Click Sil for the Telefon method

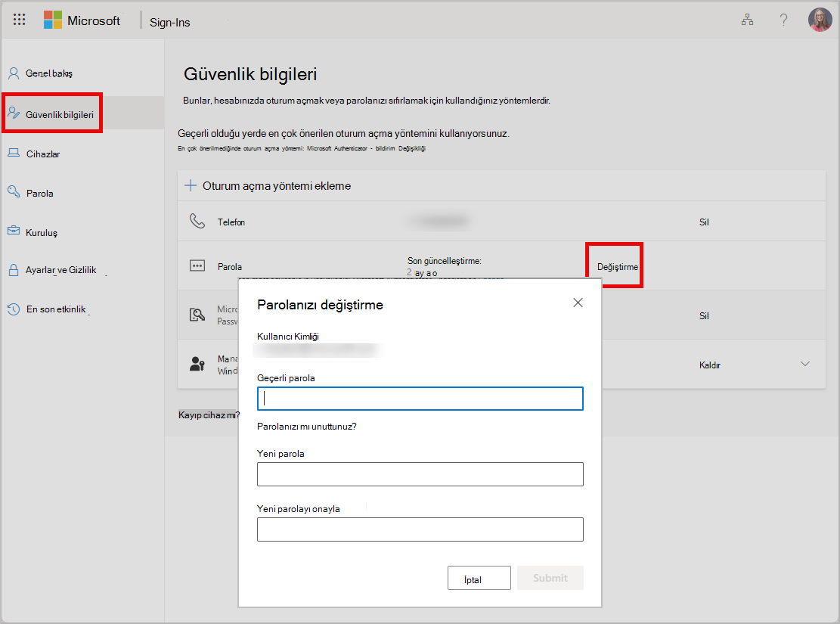pyautogui.click(x=704, y=222)
